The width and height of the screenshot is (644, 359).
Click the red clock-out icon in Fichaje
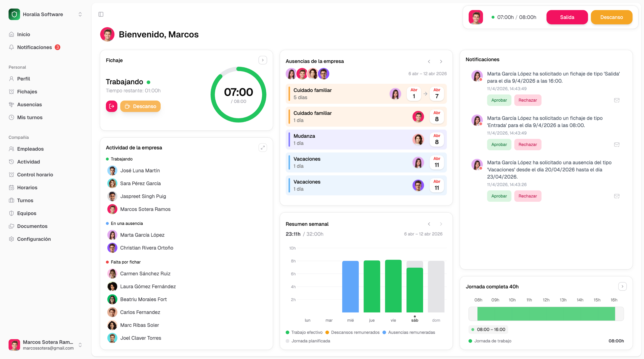(x=111, y=106)
